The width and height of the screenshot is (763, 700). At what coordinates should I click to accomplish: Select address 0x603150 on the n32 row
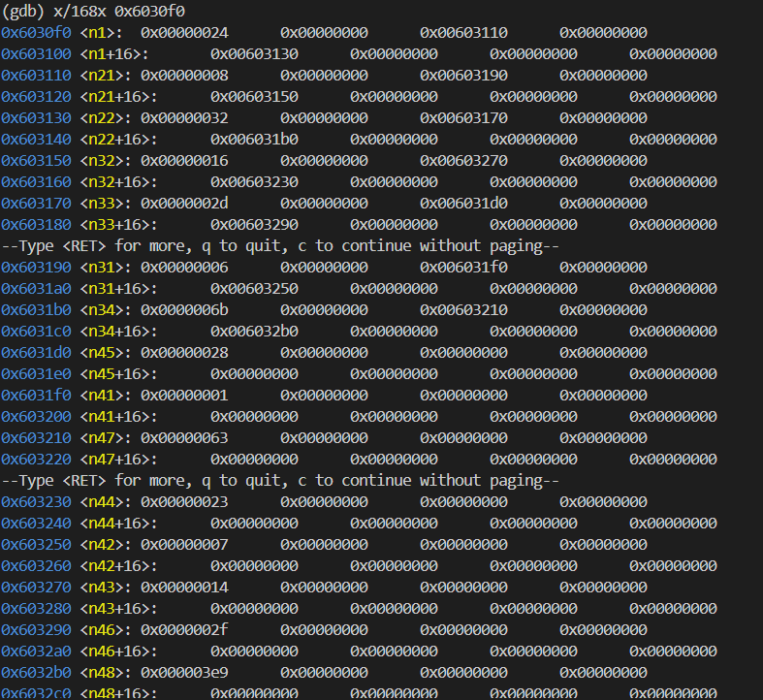point(36,161)
